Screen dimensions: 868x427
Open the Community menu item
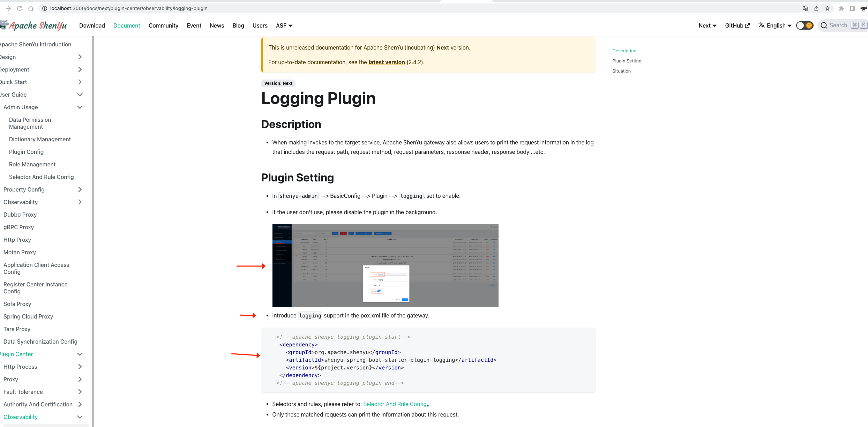click(163, 25)
